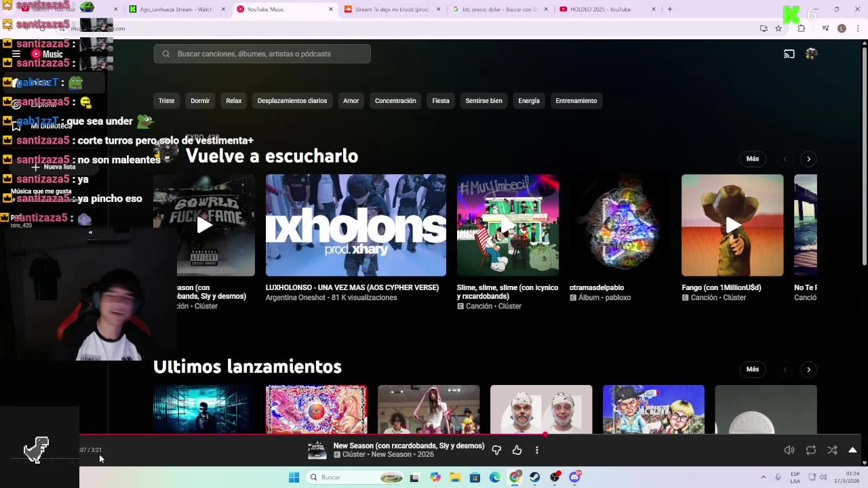Open the pabloxo artist link

618,298
